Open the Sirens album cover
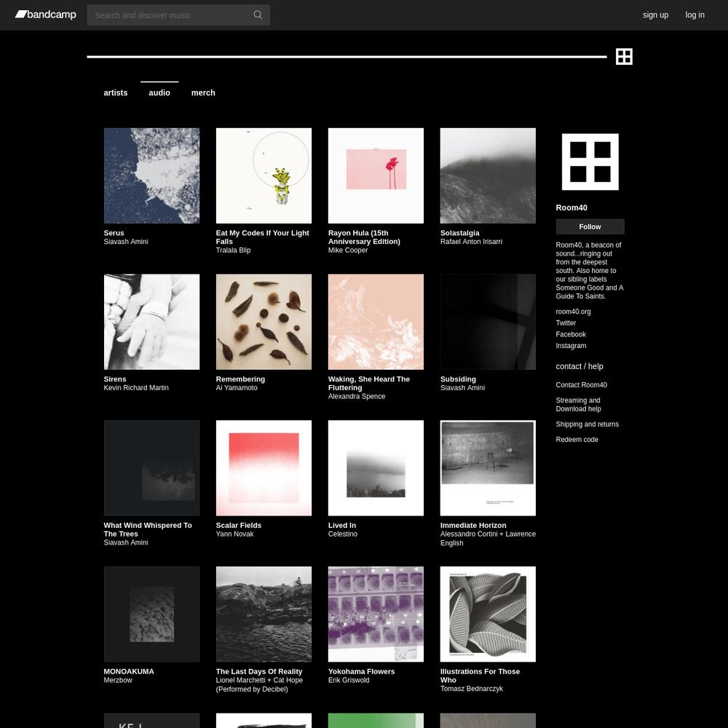This screenshot has width=728, height=728. pos(152,323)
